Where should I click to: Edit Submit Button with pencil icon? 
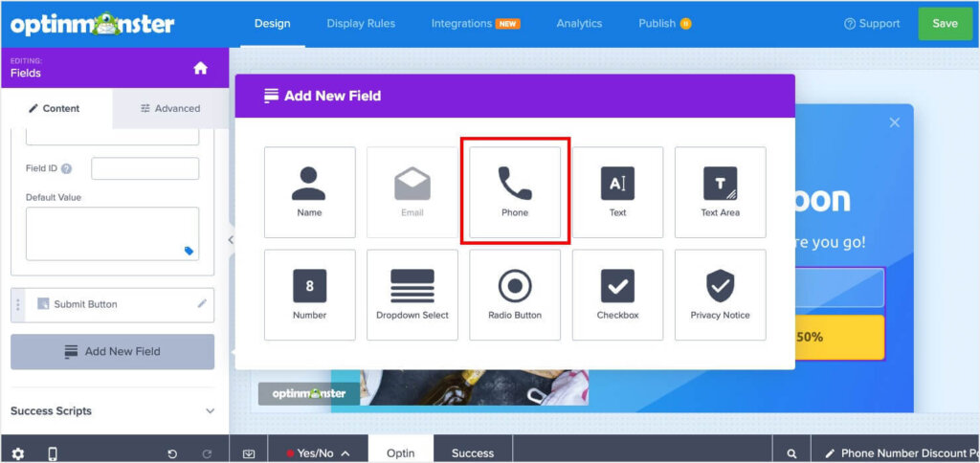click(x=202, y=303)
